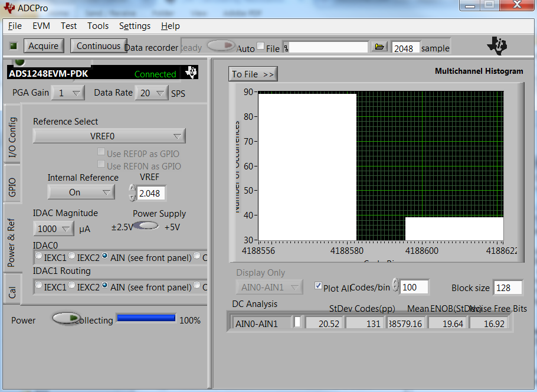Click the AIN0-AIN1 white color box
Screen dimensions: 537x392
point(297,322)
